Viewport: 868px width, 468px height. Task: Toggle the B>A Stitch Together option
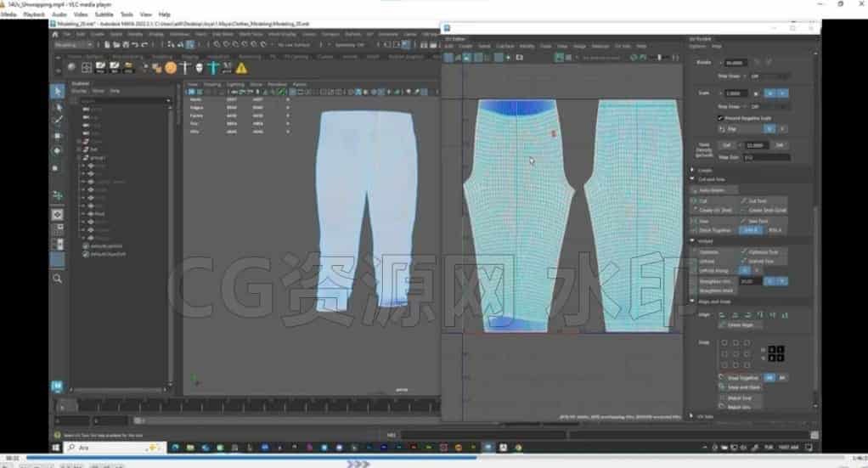pos(775,230)
